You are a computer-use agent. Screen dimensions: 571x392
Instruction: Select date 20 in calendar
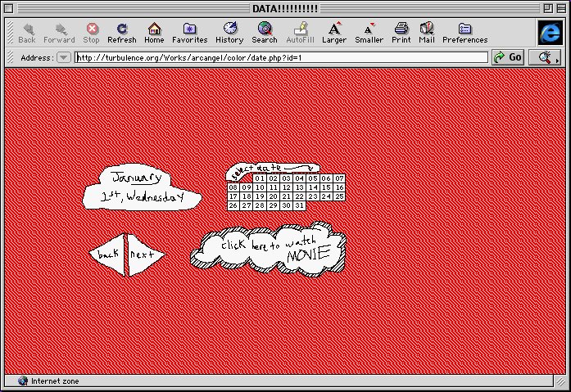coord(273,196)
